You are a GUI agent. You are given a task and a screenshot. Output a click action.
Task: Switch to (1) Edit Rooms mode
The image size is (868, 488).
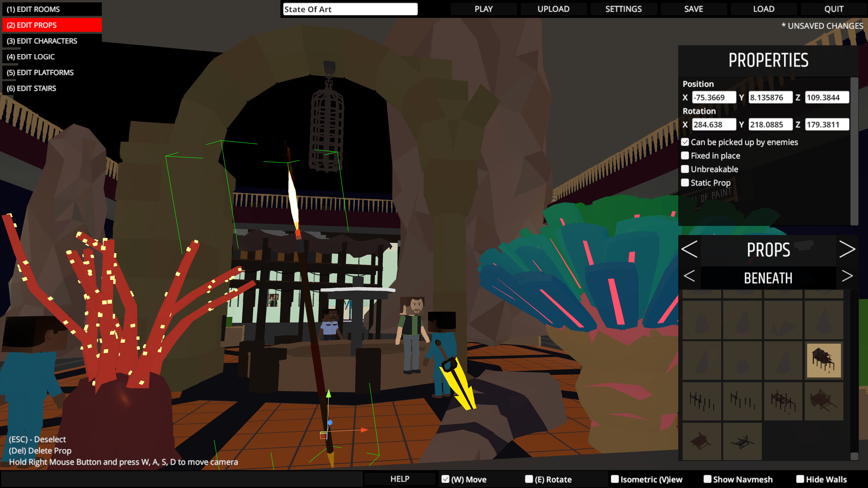point(52,9)
